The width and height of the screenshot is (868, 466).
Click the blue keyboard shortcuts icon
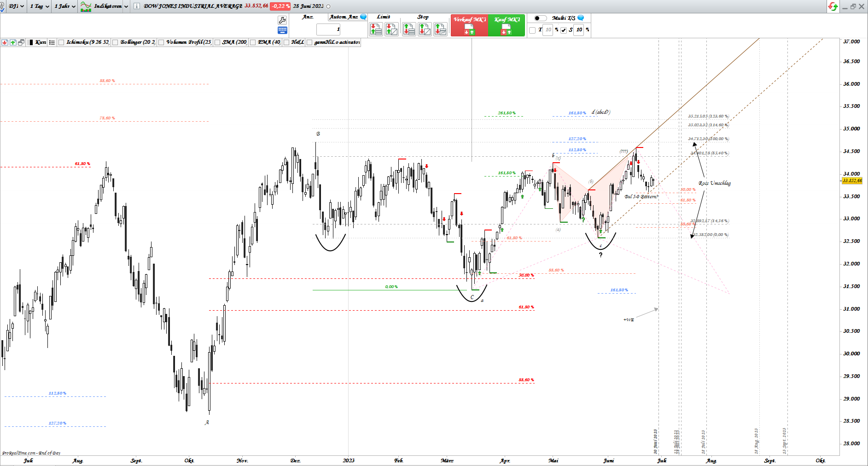point(282,30)
